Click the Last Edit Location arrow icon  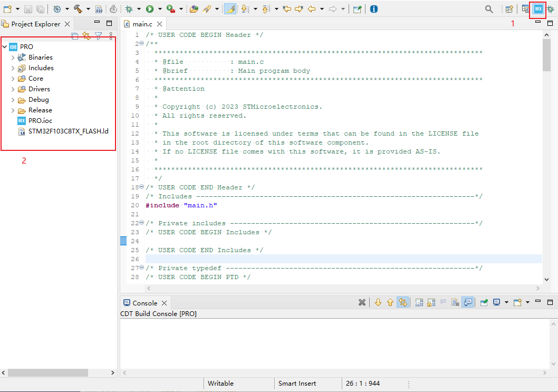287,9
